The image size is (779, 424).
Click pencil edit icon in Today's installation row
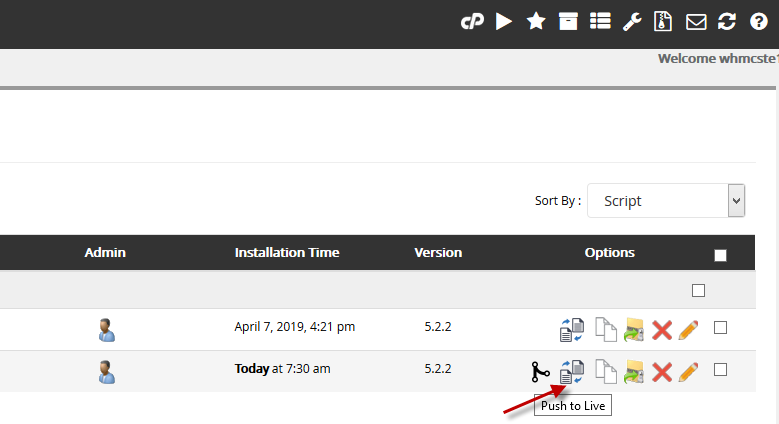(x=688, y=372)
